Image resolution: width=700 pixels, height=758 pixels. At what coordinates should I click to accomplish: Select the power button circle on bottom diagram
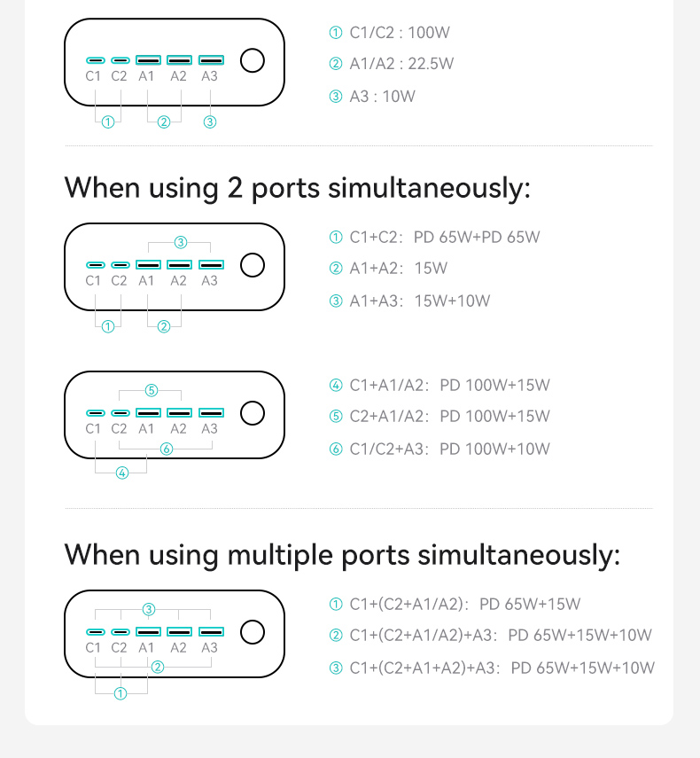tap(253, 632)
